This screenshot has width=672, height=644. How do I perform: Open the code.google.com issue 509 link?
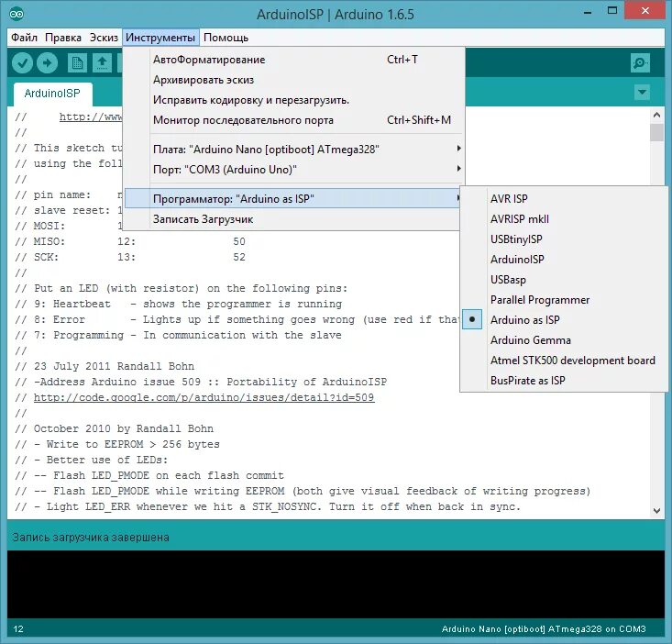click(x=204, y=397)
